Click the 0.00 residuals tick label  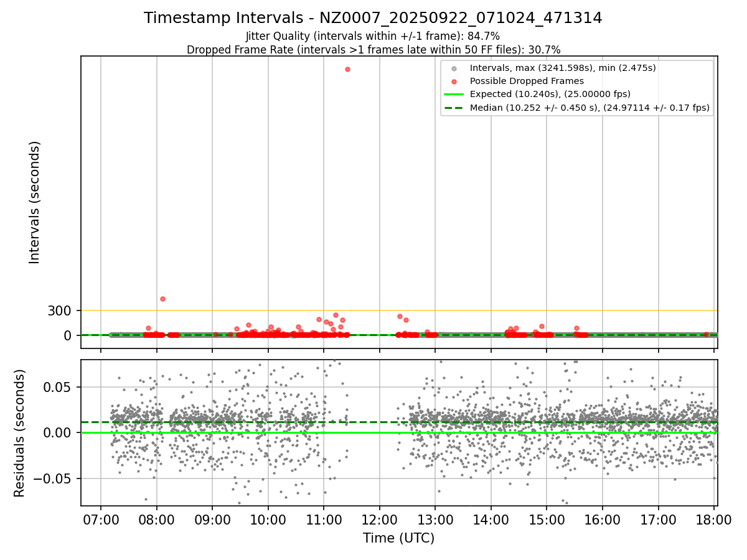click(58, 432)
